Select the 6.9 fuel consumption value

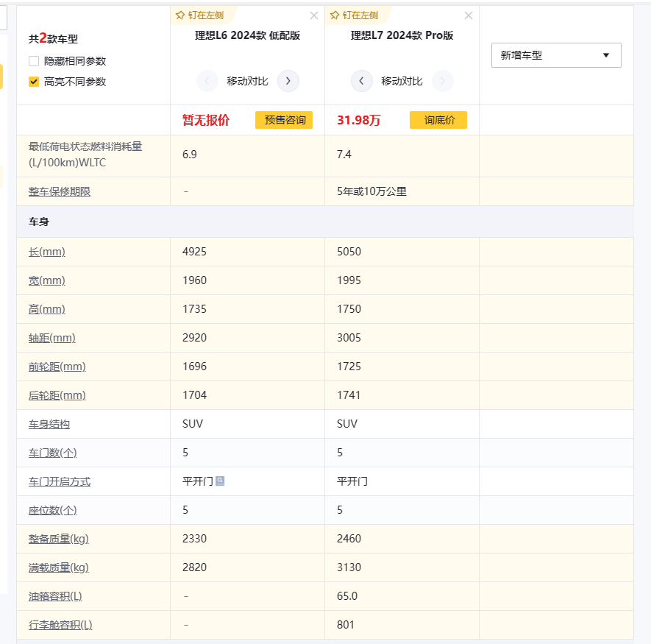coord(189,155)
